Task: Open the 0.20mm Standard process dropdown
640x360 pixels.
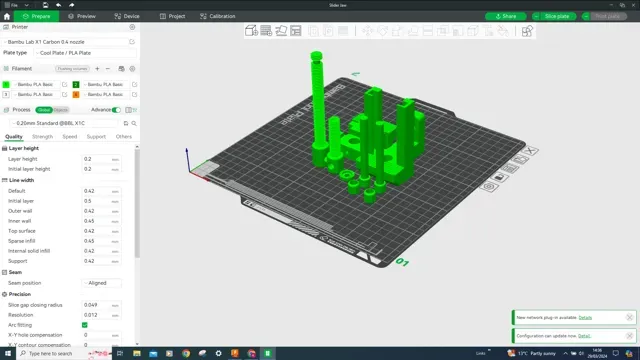Action: [65, 123]
